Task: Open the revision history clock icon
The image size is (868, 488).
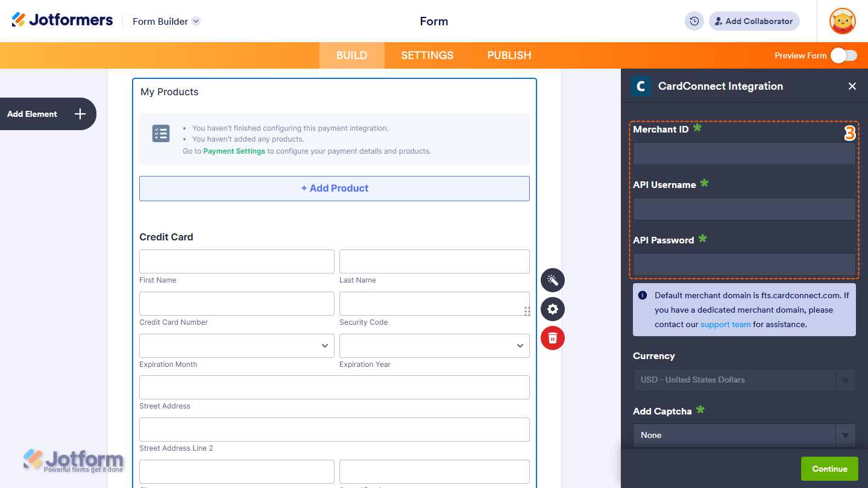Action: (x=694, y=20)
